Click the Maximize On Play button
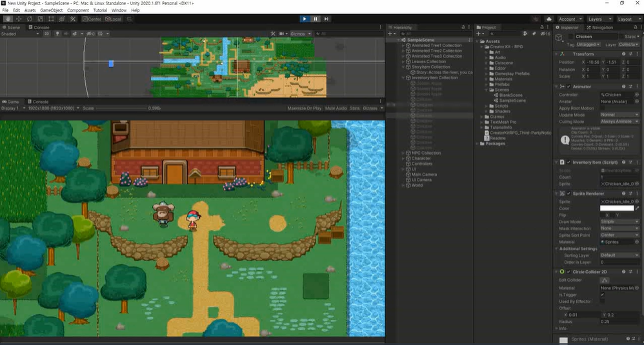The width and height of the screenshot is (644, 345). coord(305,108)
